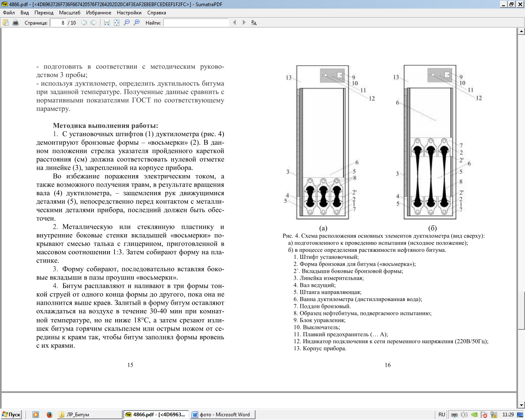Click diagram label '(б)' under right figure

tap(432, 228)
